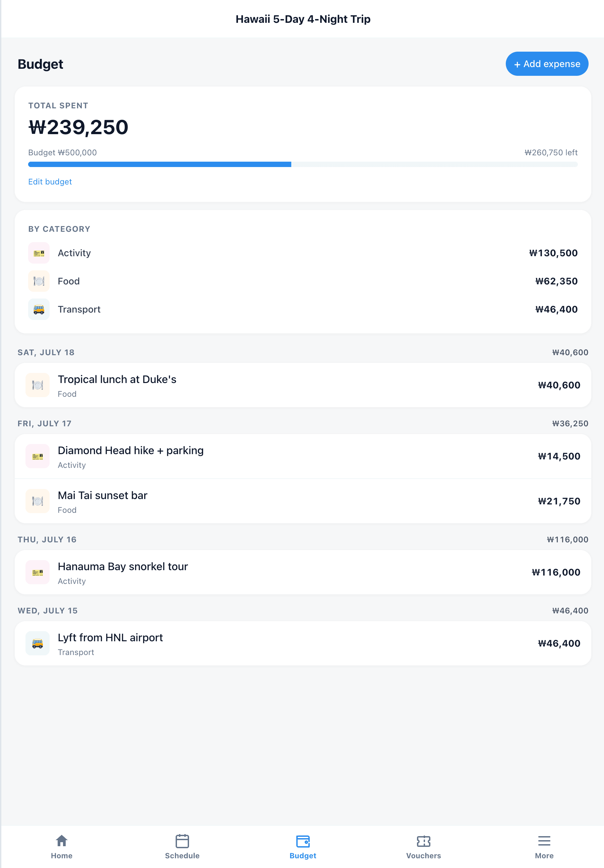
Task: Click the budget progress bar
Action: [302, 164]
